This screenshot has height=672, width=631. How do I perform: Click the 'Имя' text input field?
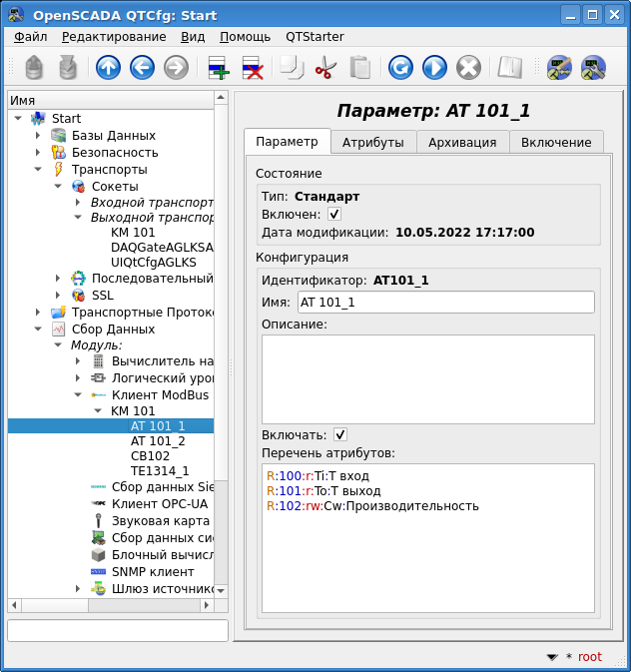pyautogui.click(x=444, y=303)
